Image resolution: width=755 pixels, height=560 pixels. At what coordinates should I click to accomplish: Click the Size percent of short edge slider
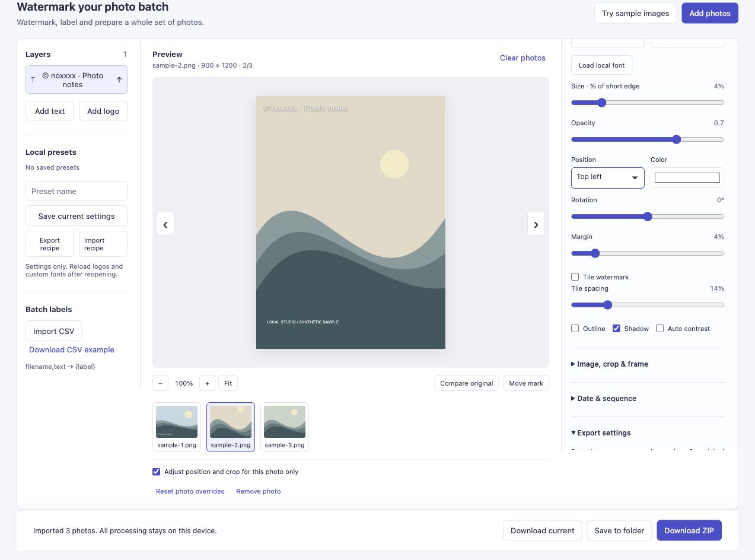pyautogui.click(x=648, y=103)
